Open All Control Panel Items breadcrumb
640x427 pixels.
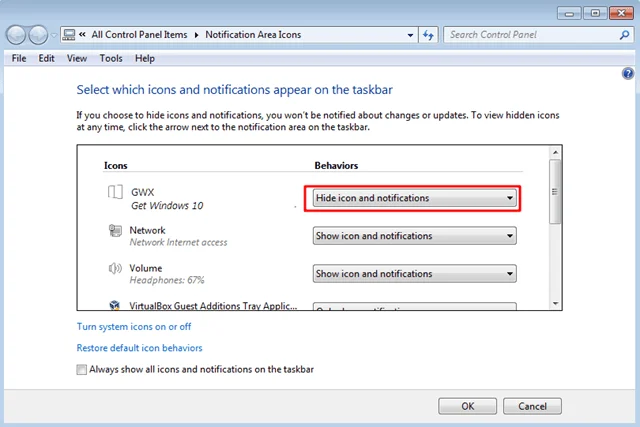point(139,35)
